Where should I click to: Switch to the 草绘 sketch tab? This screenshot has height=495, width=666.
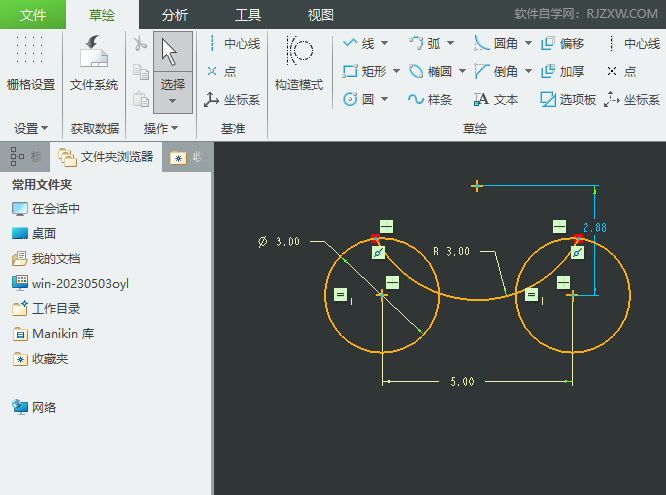point(102,15)
